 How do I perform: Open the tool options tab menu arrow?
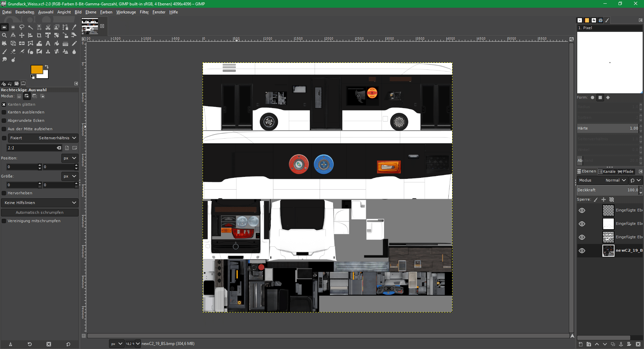coord(76,84)
